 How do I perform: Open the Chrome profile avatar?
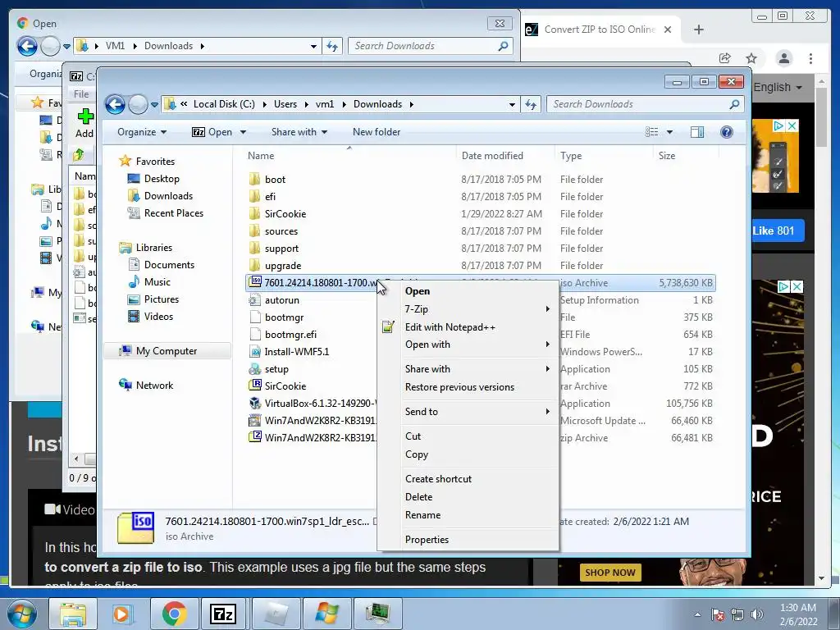click(783, 58)
